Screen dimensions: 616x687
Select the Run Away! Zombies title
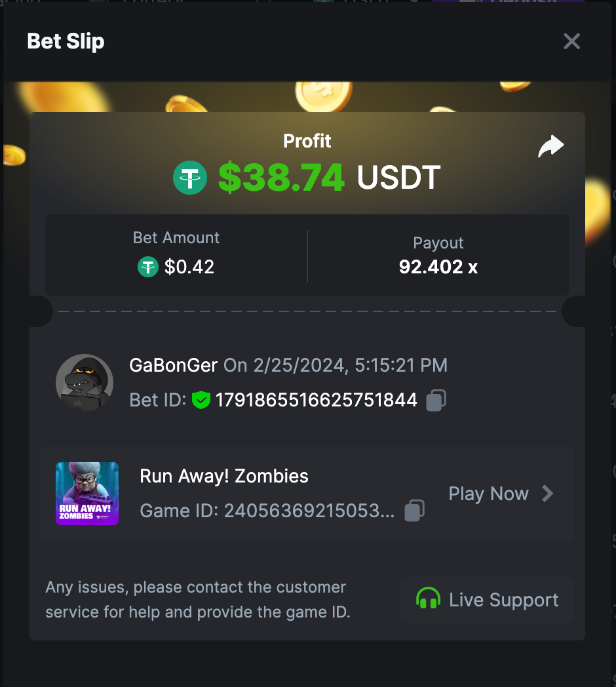[x=224, y=477]
